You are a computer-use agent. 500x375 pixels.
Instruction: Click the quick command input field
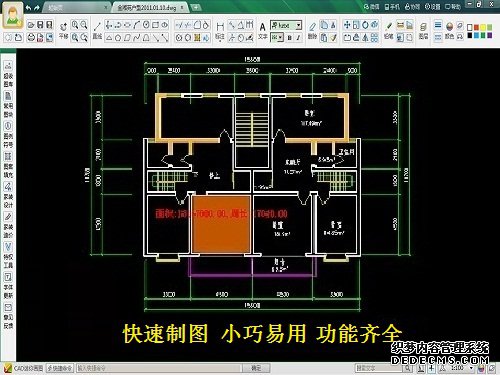click(159, 368)
